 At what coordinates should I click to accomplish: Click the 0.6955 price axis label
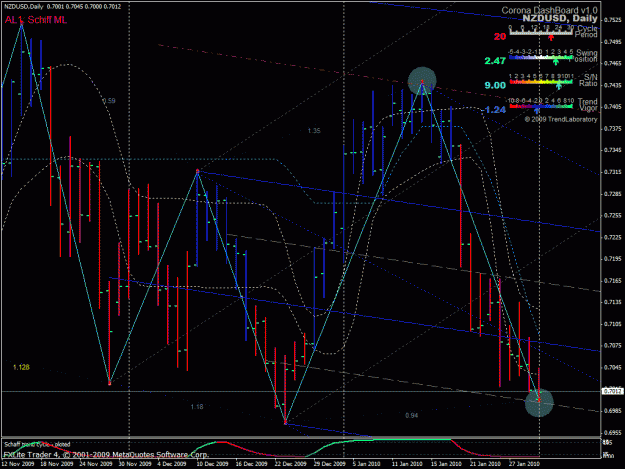(613, 432)
